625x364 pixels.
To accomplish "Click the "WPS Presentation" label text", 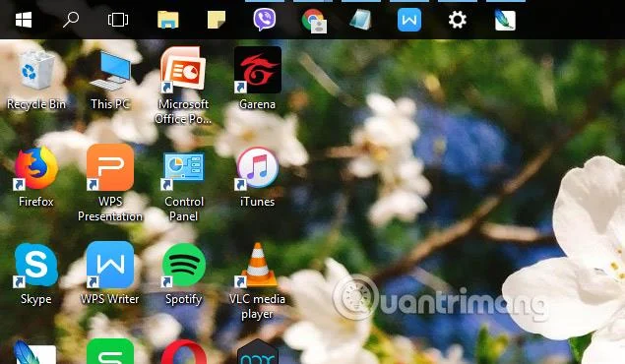I will [x=110, y=210].
